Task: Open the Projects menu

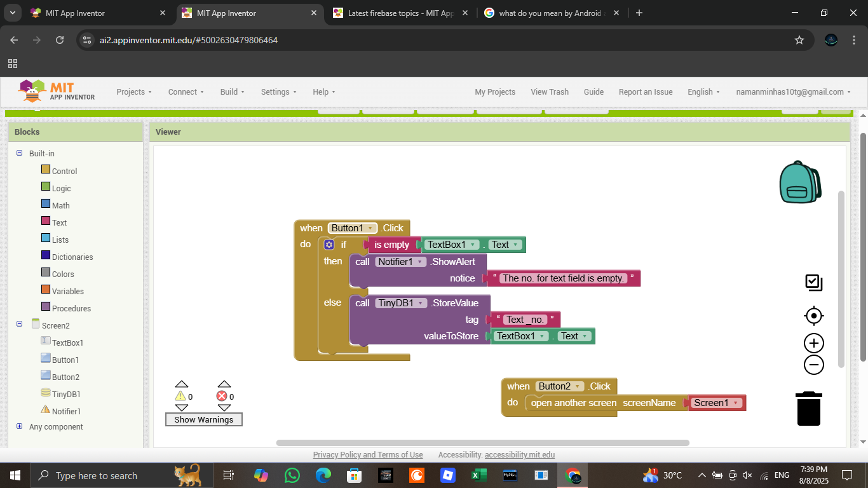Action: tap(133, 92)
